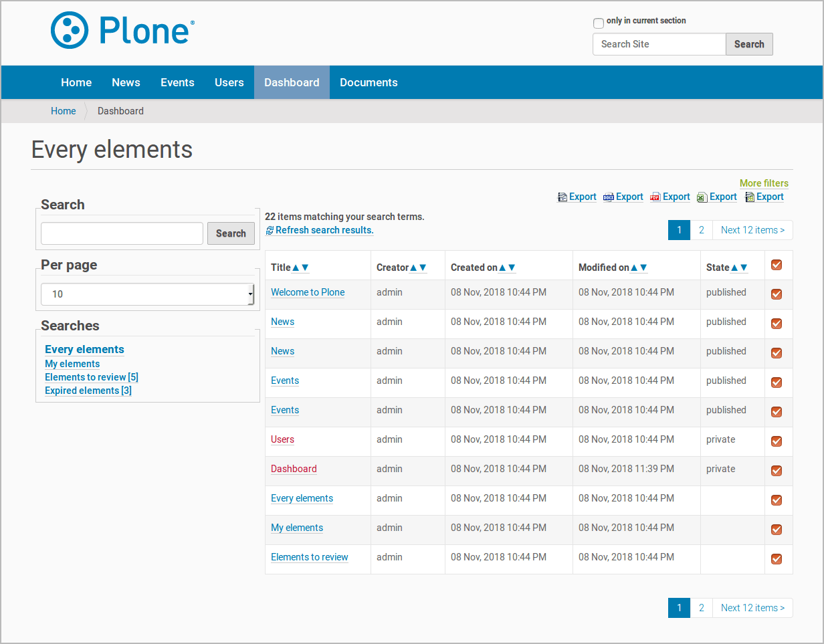824x644 pixels.
Task: Export results using the DOCX icon
Action: 609,197
